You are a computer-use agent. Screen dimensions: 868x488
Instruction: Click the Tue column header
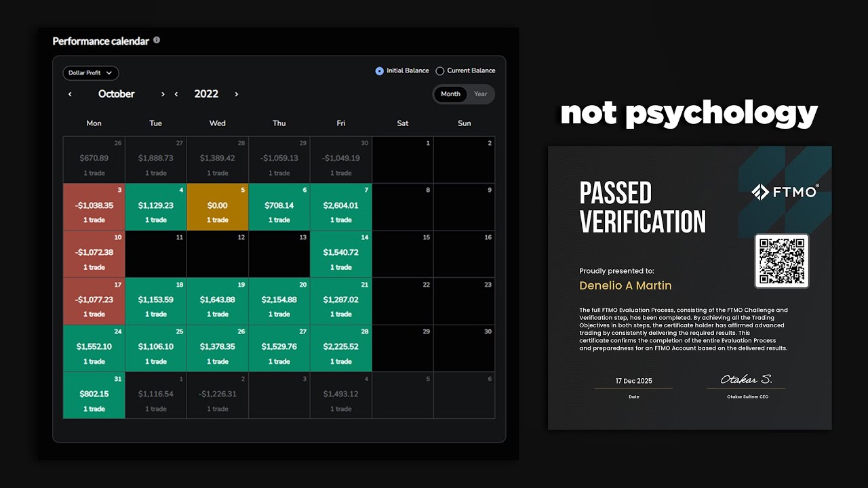pyautogui.click(x=155, y=123)
